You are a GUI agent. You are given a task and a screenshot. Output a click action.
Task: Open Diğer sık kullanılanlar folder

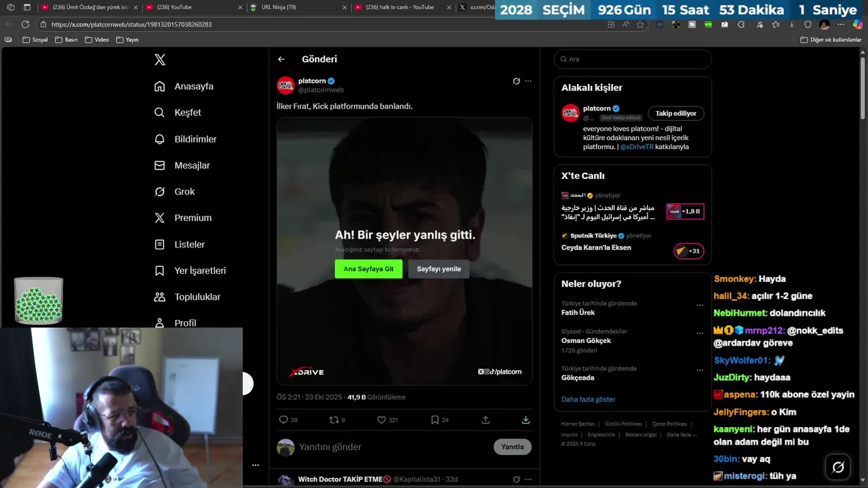click(831, 40)
